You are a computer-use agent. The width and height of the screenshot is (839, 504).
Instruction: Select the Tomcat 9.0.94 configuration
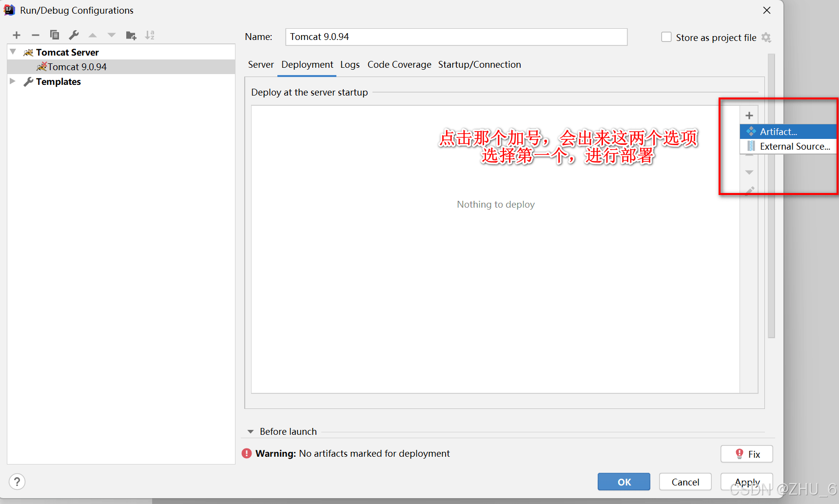tap(121, 67)
